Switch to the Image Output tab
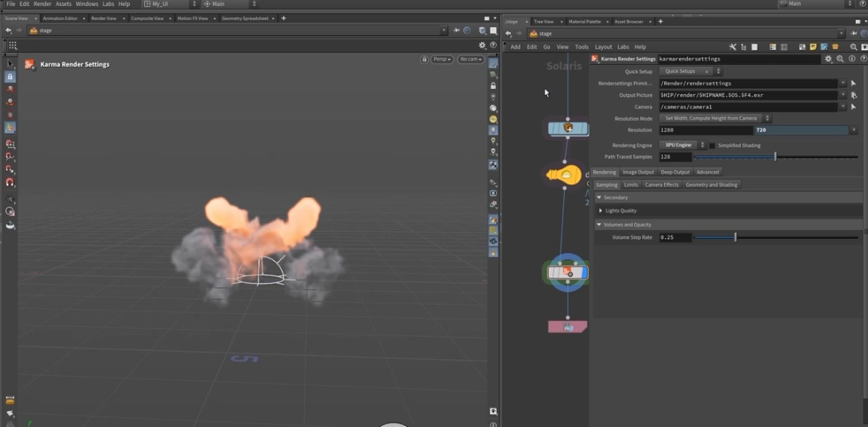 coord(638,172)
